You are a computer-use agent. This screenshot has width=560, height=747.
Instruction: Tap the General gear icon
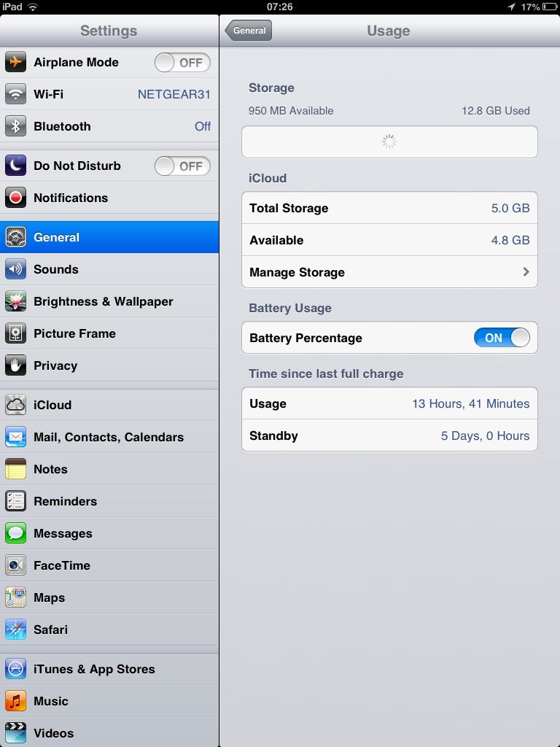pyautogui.click(x=15, y=237)
